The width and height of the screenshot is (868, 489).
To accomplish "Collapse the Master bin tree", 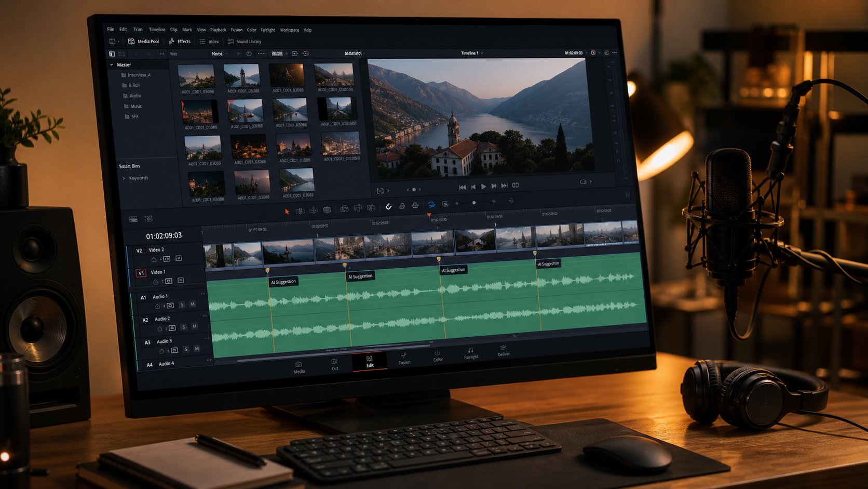I will (x=112, y=65).
